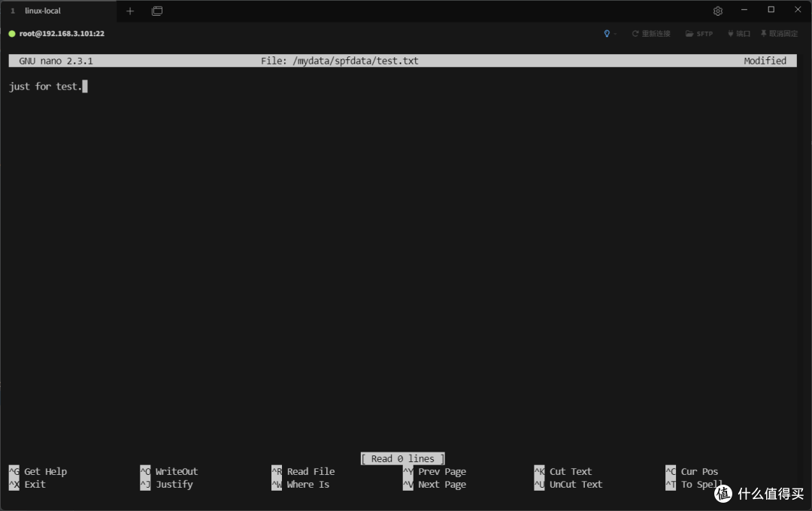Click the line 'just for test.'
Screen dimensions: 812x511
click(45, 86)
